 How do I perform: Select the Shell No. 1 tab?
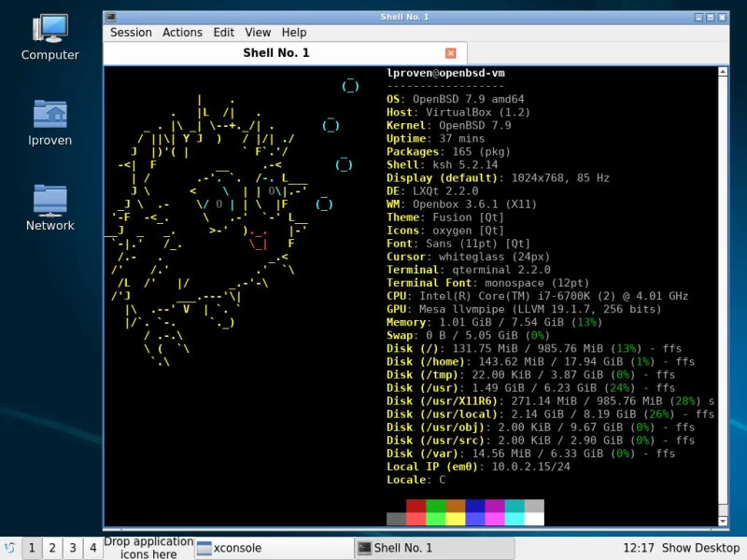285,53
